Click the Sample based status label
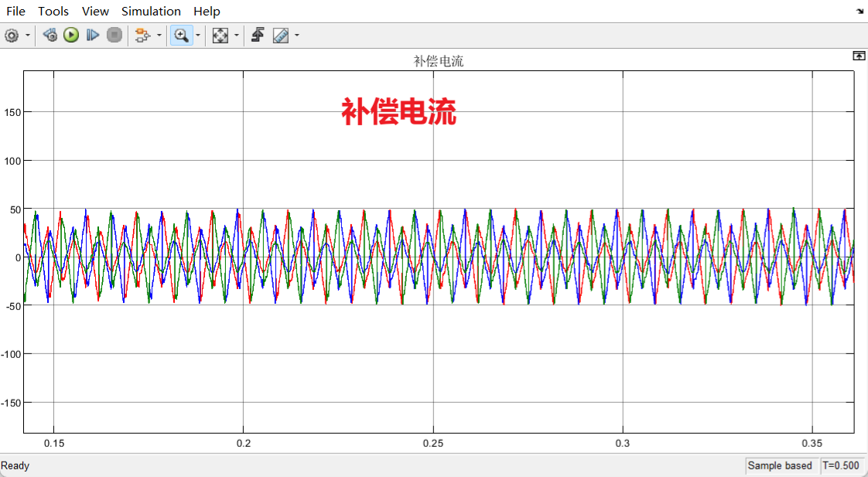The height and width of the screenshot is (477, 868). pyautogui.click(x=780, y=465)
